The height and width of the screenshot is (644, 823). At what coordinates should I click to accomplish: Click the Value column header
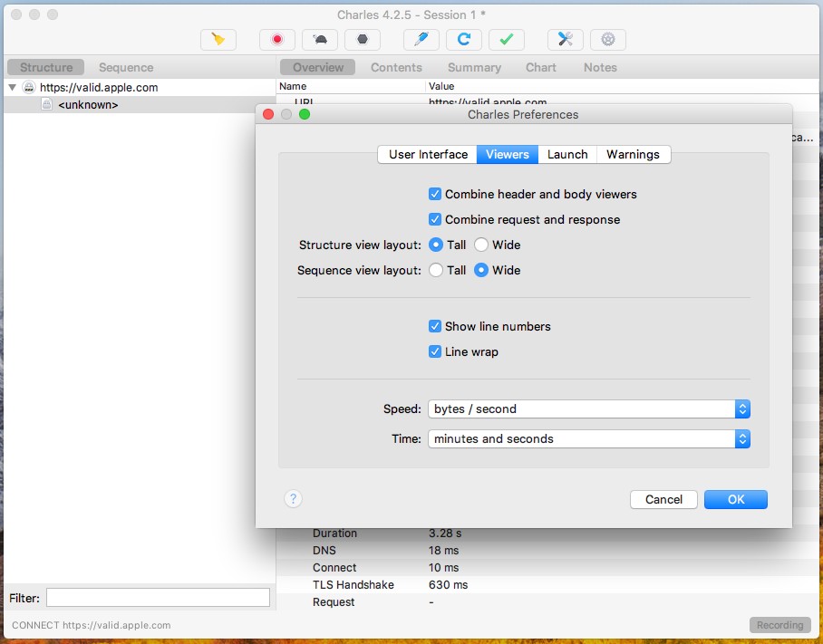coord(624,86)
